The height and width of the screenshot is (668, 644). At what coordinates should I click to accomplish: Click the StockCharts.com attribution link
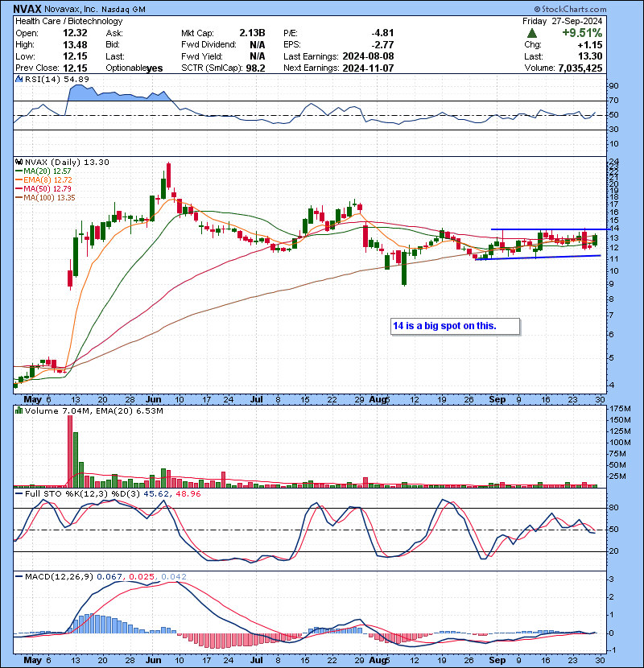point(570,9)
